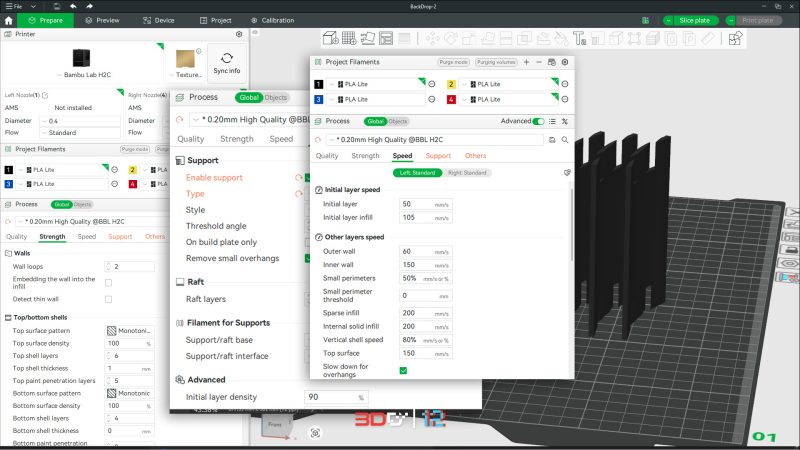Open the Top surface pattern dropdown
This screenshot has width=800, height=450.
(129, 330)
